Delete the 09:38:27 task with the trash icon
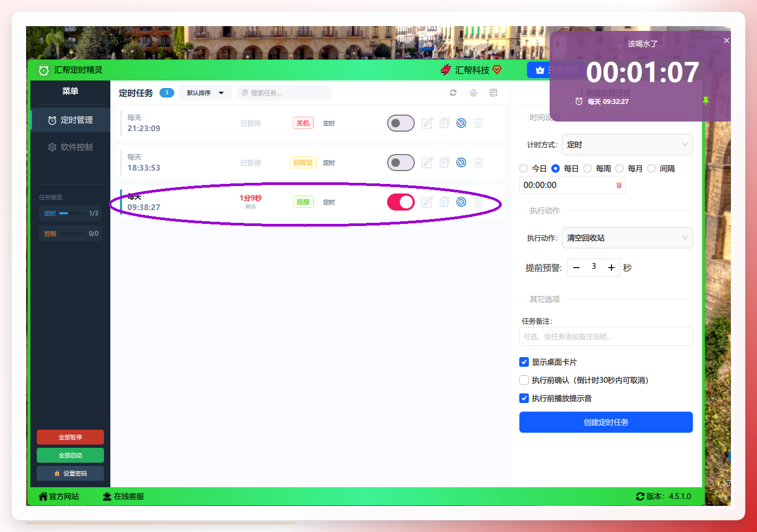 pos(479,202)
